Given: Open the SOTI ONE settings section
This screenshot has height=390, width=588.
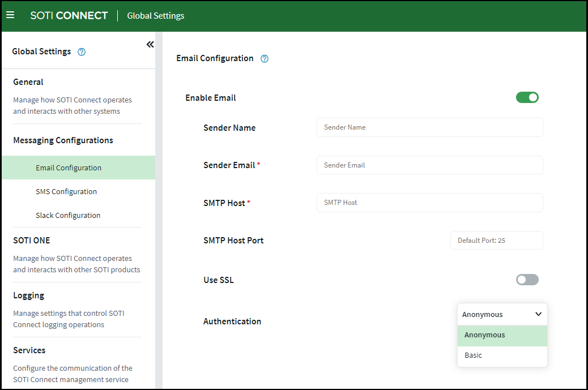Looking at the screenshot, I should [x=32, y=241].
